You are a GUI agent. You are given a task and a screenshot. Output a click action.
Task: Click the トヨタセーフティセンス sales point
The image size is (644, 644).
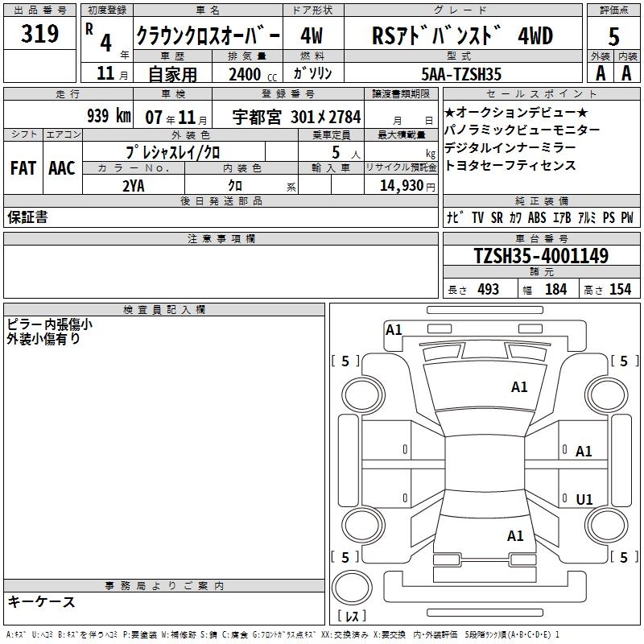pos(510,165)
